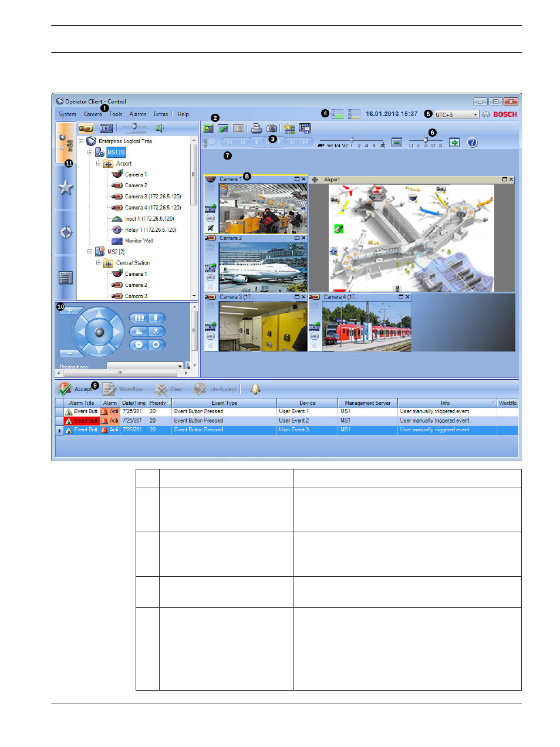Click the PTZ tilt up arrow
The image size is (560, 747).
pos(99,315)
